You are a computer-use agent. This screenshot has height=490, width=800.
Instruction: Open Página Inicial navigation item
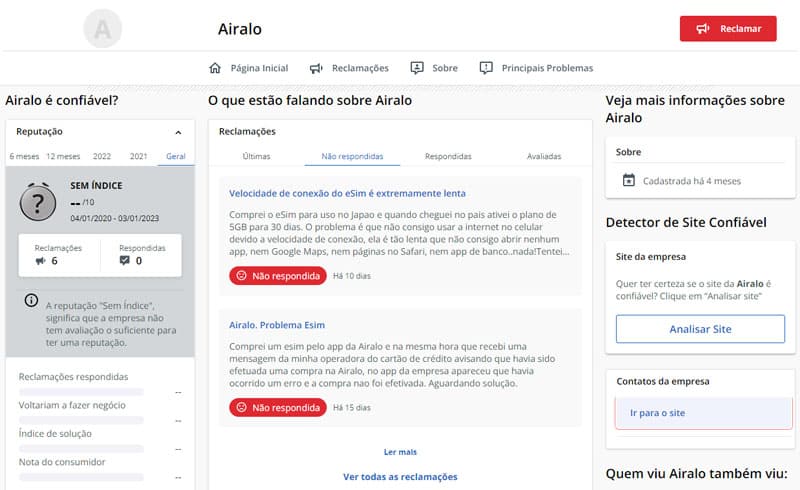(248, 68)
